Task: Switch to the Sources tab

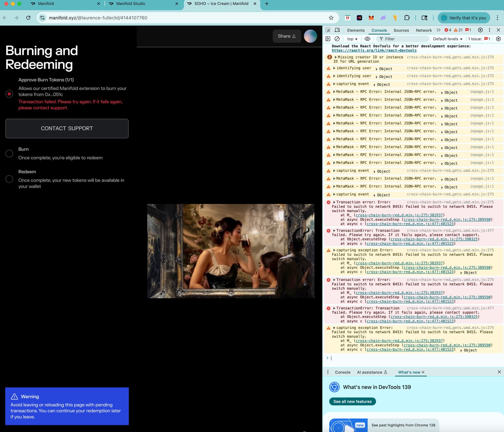Action: (x=401, y=30)
